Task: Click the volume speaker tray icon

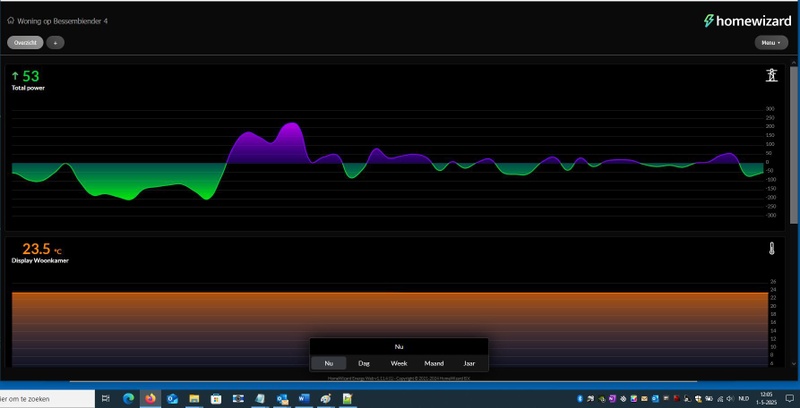Action: pos(730,399)
